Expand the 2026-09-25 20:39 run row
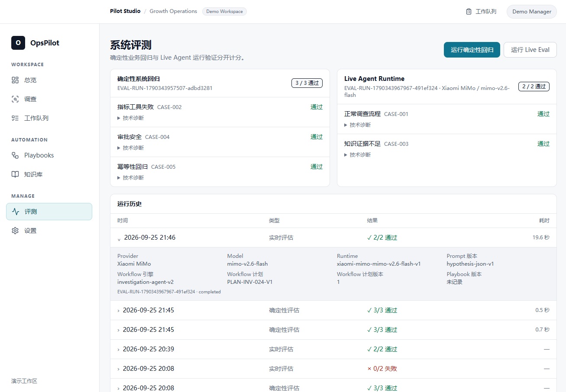Screen dimensions: 566x392 tap(333, 349)
